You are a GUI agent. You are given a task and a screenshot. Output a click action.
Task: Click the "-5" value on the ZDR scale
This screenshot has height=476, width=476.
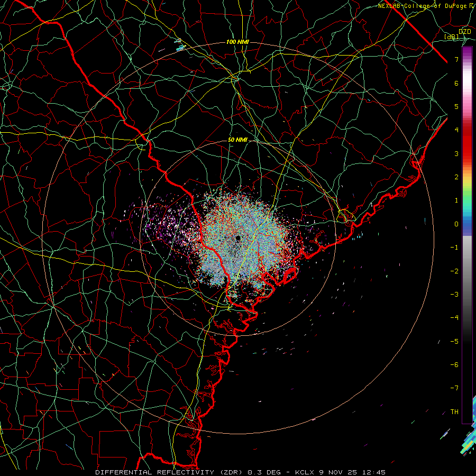click(x=454, y=342)
